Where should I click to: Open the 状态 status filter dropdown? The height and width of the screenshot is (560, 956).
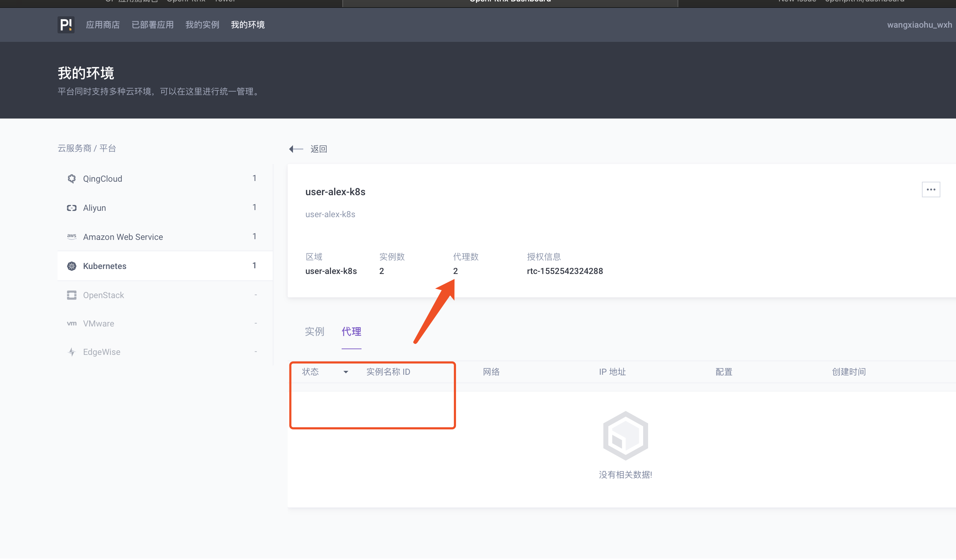[x=324, y=372]
